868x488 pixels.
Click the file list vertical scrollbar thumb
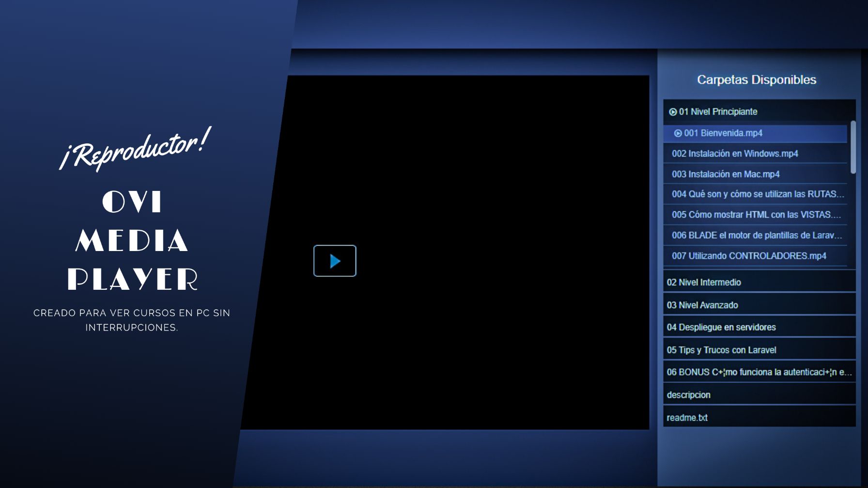pyautogui.click(x=853, y=147)
